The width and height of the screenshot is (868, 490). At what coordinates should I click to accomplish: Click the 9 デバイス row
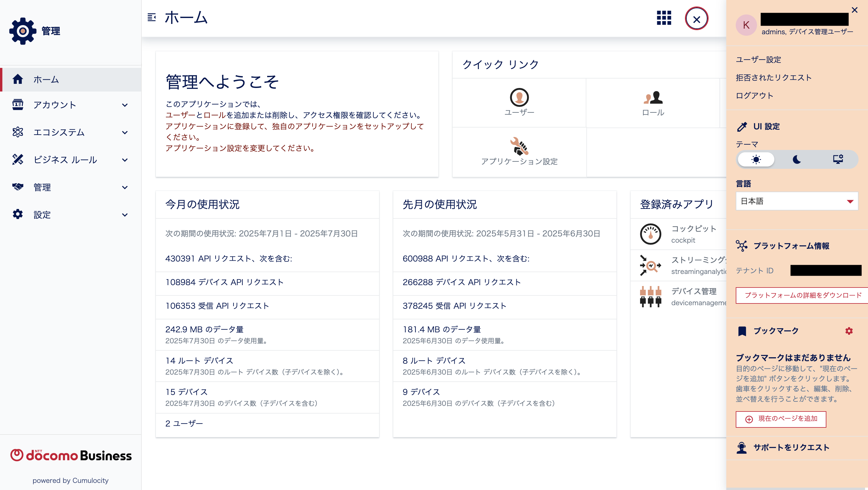coord(505,397)
